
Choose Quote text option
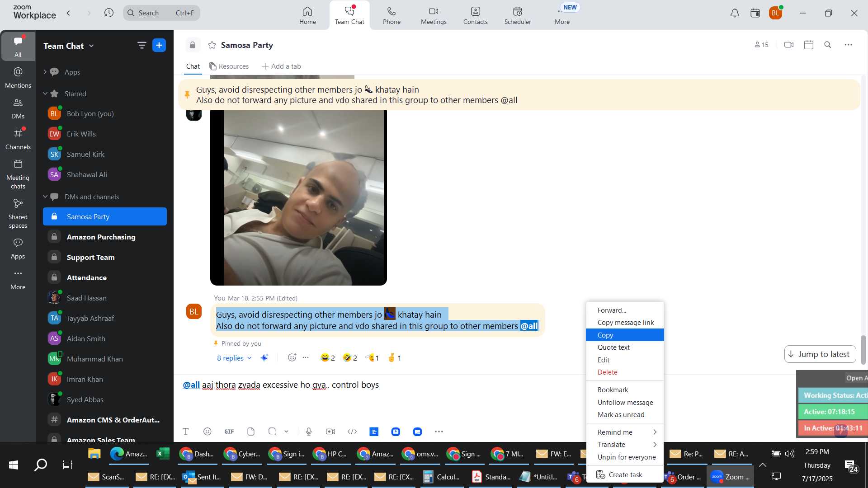pyautogui.click(x=625, y=347)
